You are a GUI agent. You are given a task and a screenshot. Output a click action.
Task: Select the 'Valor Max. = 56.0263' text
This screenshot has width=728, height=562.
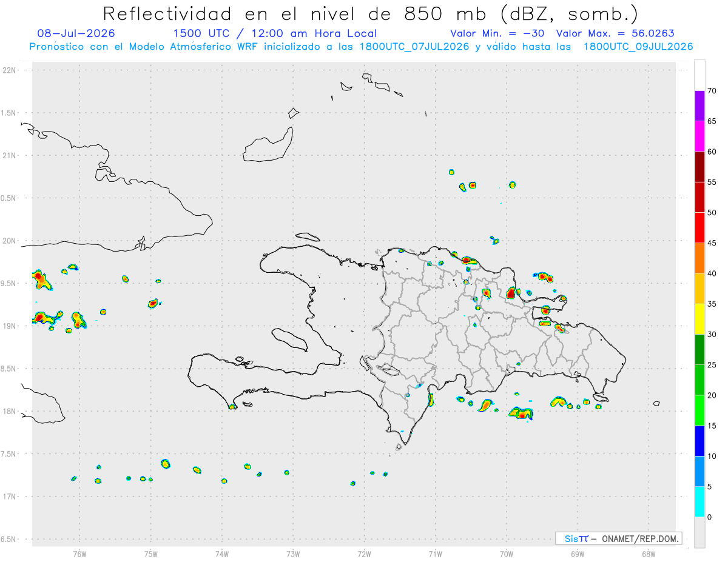(x=615, y=33)
